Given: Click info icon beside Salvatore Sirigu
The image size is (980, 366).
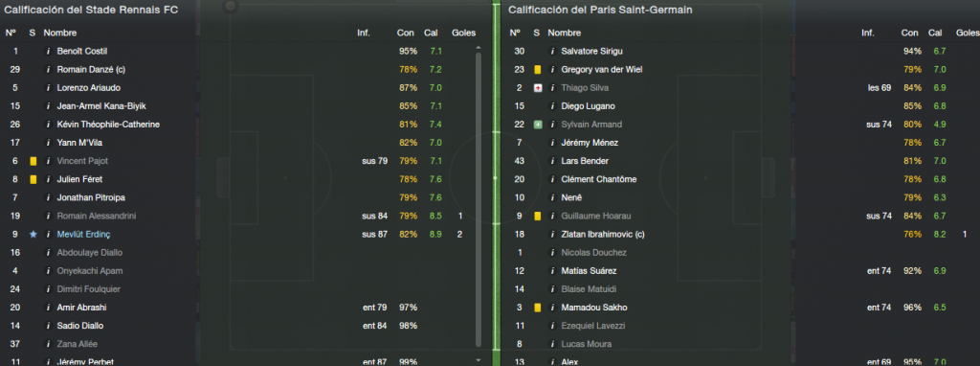Looking at the screenshot, I should point(552,52).
